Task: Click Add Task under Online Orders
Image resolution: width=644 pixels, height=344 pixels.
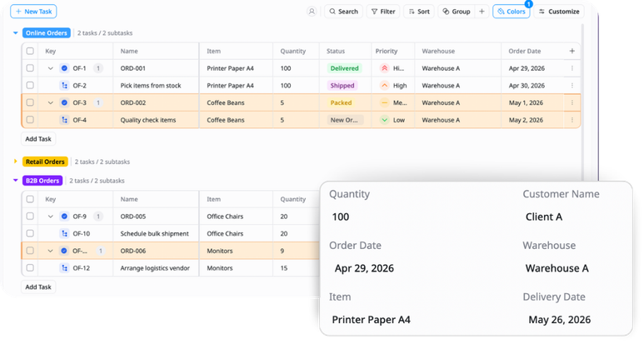Action: pos(38,139)
